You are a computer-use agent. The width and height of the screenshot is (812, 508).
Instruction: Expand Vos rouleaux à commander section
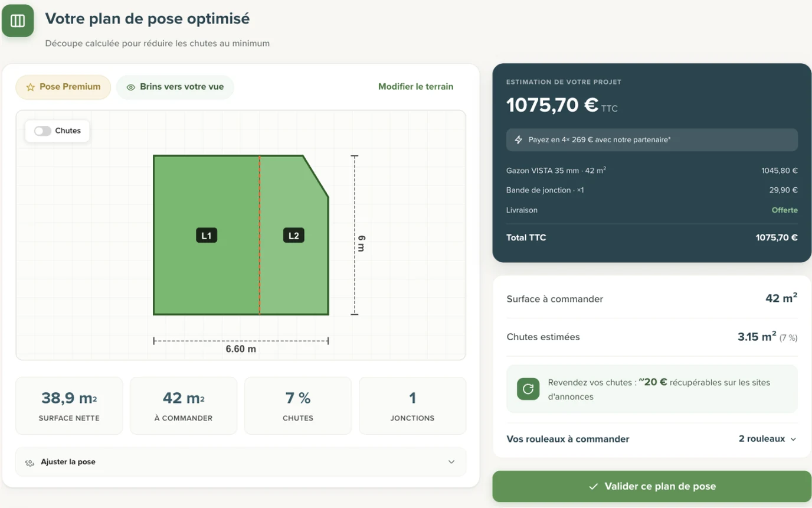pos(652,439)
